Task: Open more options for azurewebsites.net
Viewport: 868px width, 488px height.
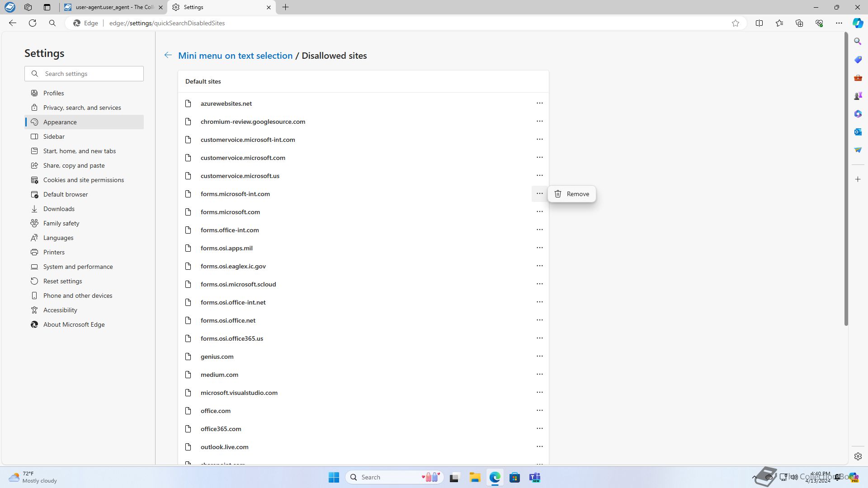Action: point(539,103)
